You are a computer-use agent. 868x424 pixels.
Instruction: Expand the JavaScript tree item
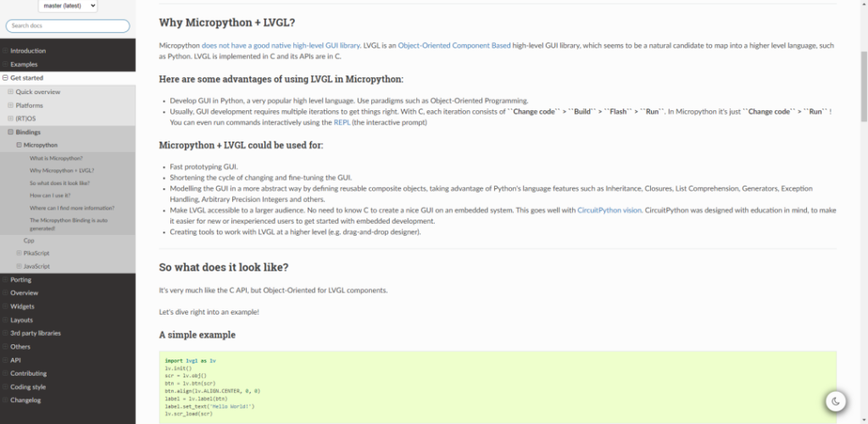(x=18, y=266)
